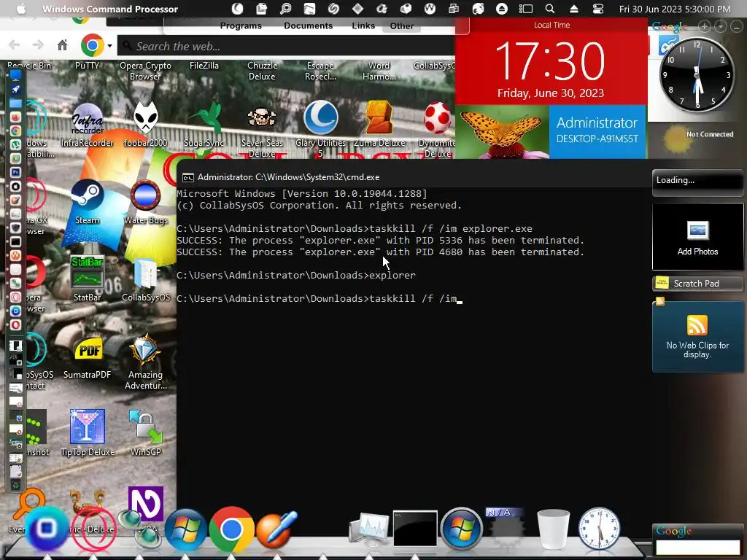Launch StatBar from the desktop

point(88,272)
